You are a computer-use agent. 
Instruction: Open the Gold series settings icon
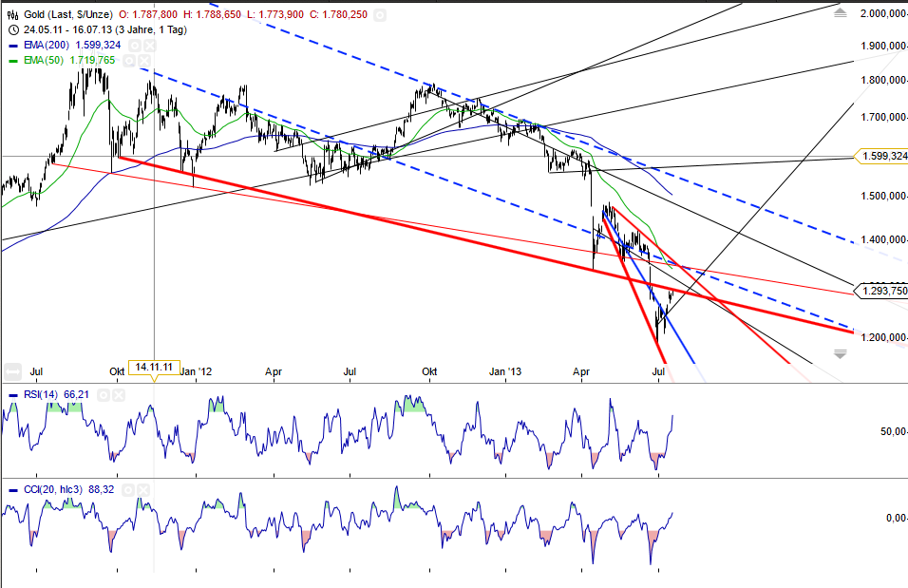(380, 15)
